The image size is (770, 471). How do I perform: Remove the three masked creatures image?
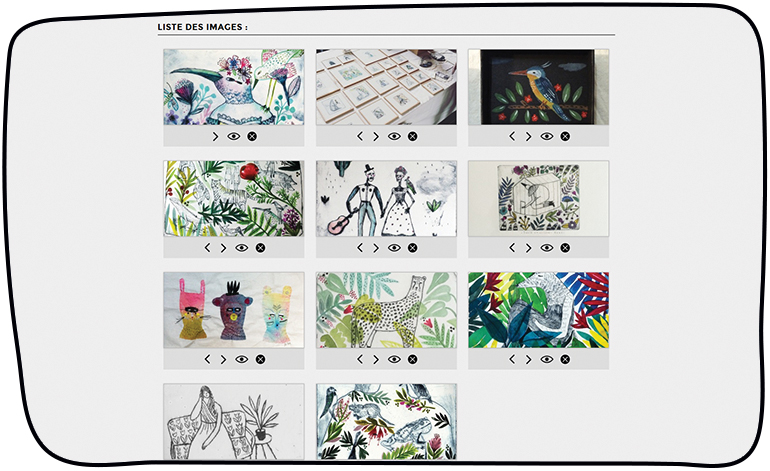(x=260, y=360)
